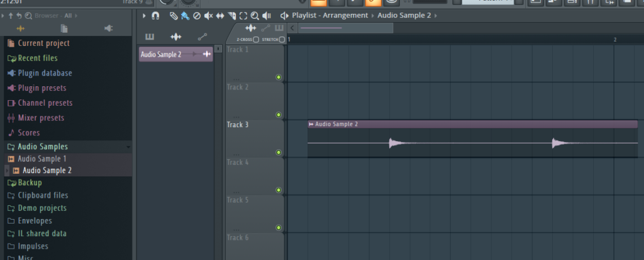Select the Track 3 header
The height and width of the screenshot is (260, 644).
tap(255, 138)
